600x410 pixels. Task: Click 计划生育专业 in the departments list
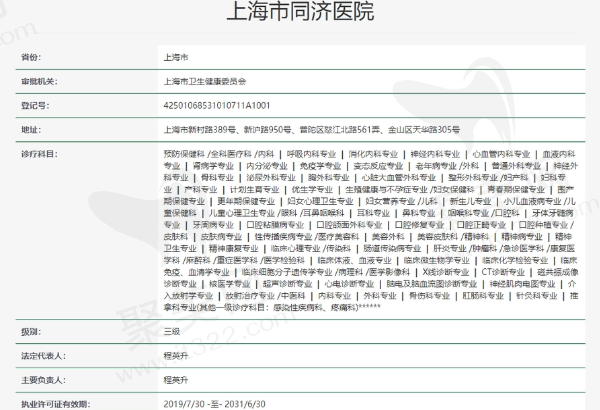click(x=254, y=189)
